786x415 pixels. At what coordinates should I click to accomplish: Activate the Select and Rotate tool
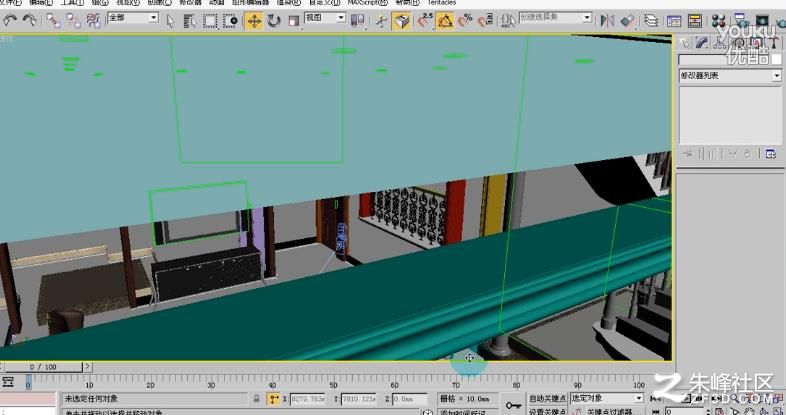pos(274,21)
